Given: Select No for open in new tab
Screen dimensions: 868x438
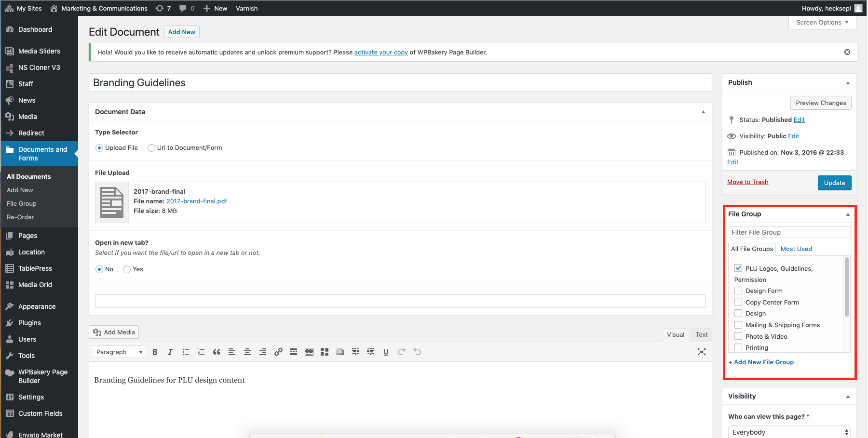Looking at the screenshot, I should 99,269.
